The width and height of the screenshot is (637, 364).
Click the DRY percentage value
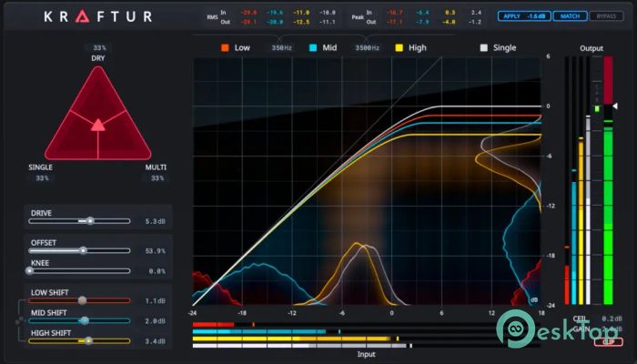[98, 47]
